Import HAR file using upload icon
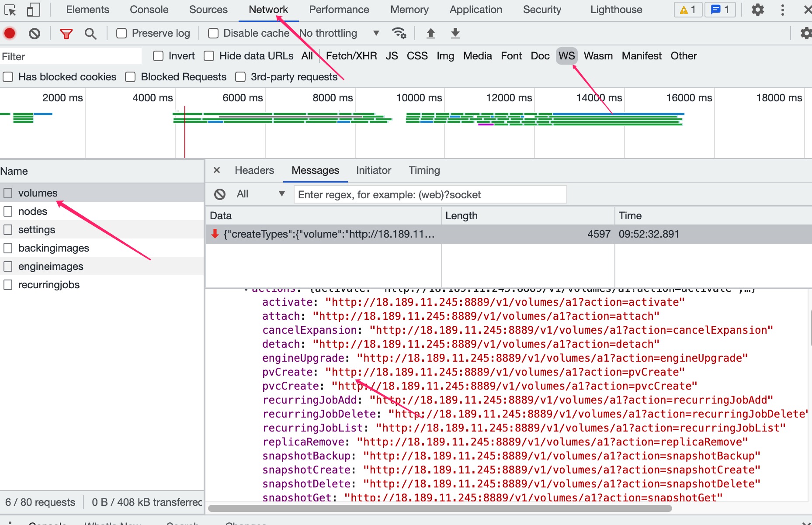Image resolution: width=812 pixels, height=525 pixels. [430, 33]
